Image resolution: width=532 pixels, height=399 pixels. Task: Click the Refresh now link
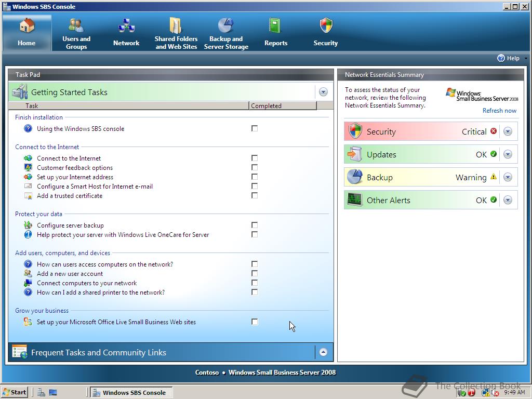(x=499, y=111)
